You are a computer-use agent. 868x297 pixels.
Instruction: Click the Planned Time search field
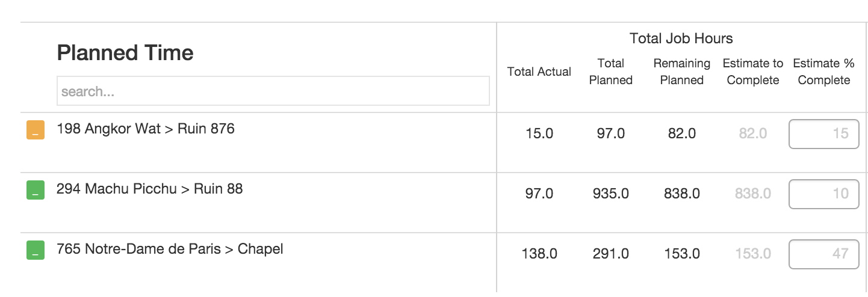tap(273, 91)
